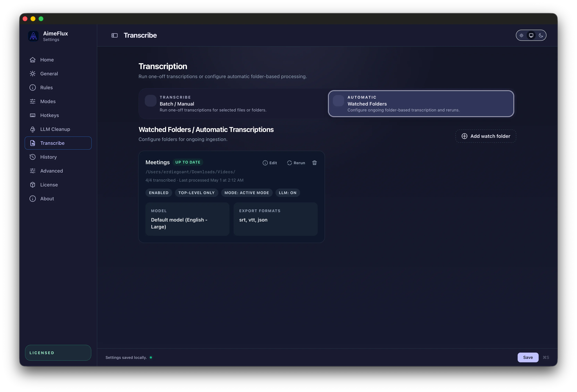Click the History clock icon

(32, 157)
